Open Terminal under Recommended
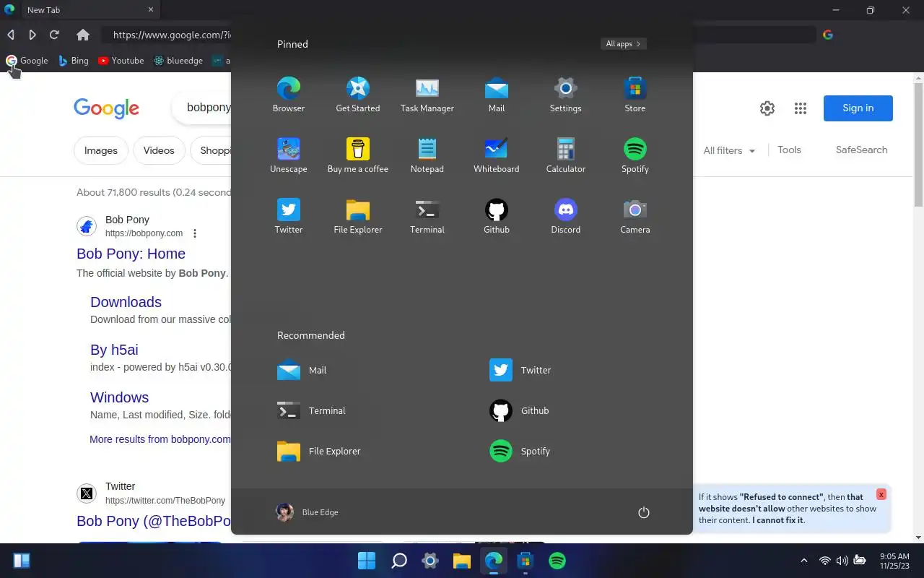 coord(311,410)
